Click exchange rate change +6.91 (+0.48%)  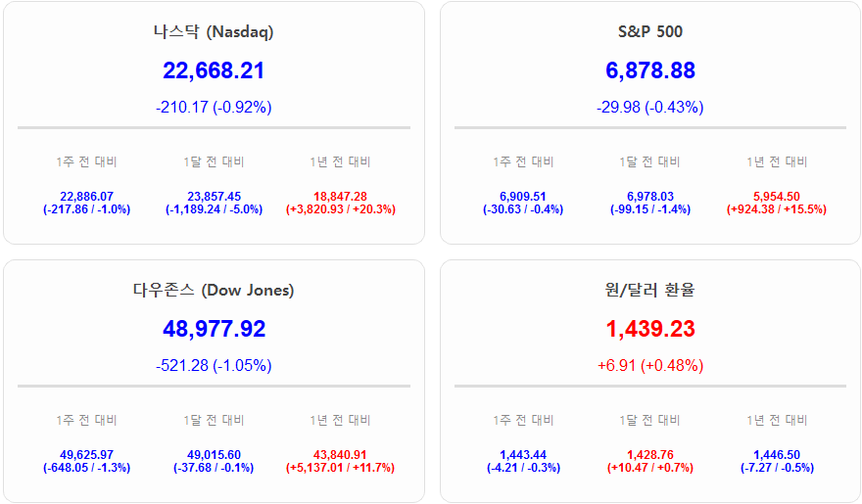[x=649, y=365]
